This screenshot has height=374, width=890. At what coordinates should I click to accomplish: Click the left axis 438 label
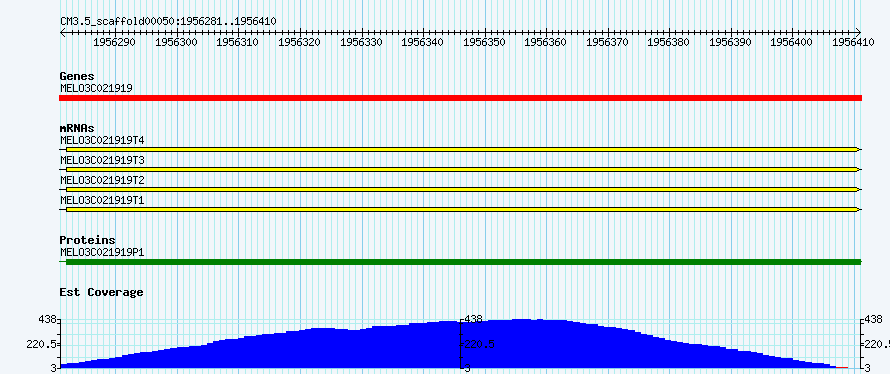click(48, 320)
